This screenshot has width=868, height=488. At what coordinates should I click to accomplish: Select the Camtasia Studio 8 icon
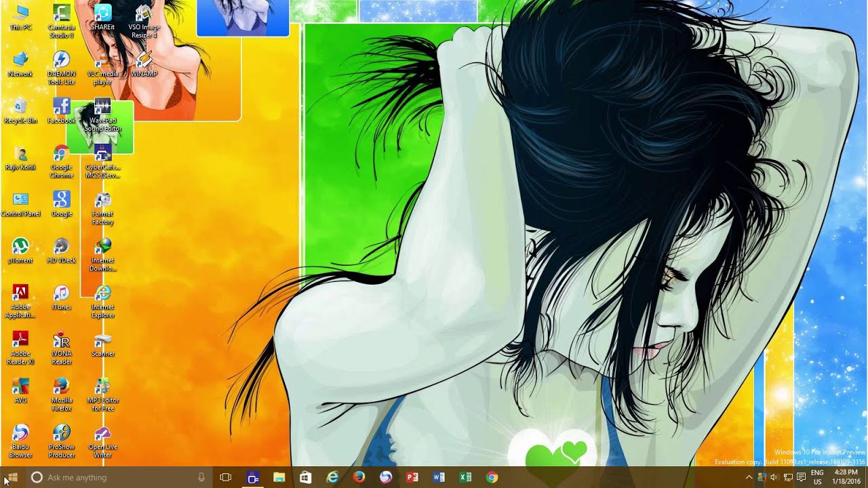pos(62,22)
